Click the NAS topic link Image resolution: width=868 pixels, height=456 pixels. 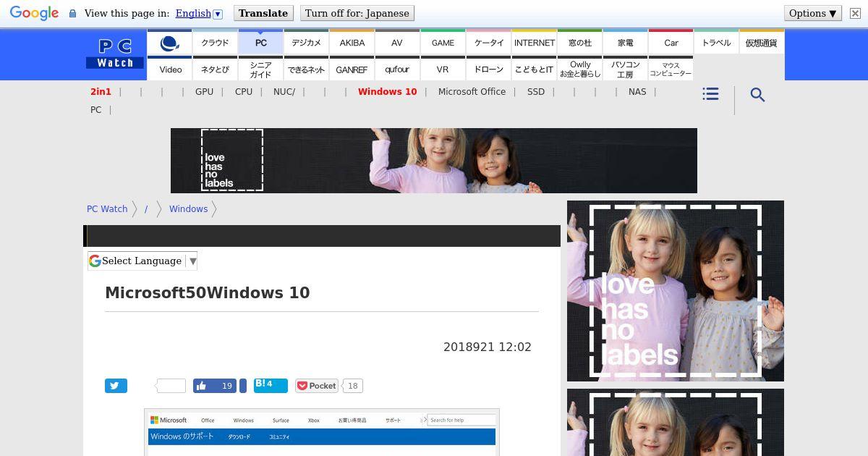(x=637, y=91)
